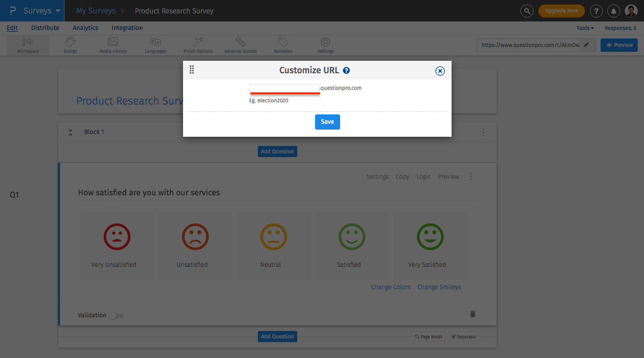Open the Media Library
This screenshot has height=358, width=644.
112,45
